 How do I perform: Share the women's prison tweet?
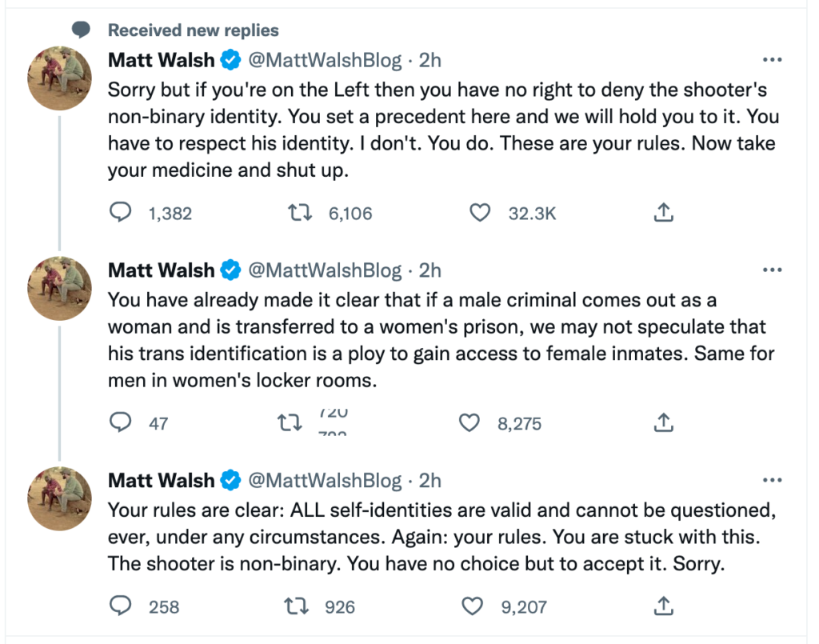663,422
